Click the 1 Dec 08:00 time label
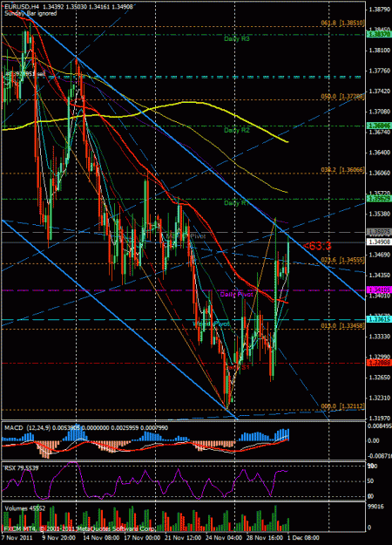This screenshot has width=392, height=545. pyautogui.click(x=303, y=537)
